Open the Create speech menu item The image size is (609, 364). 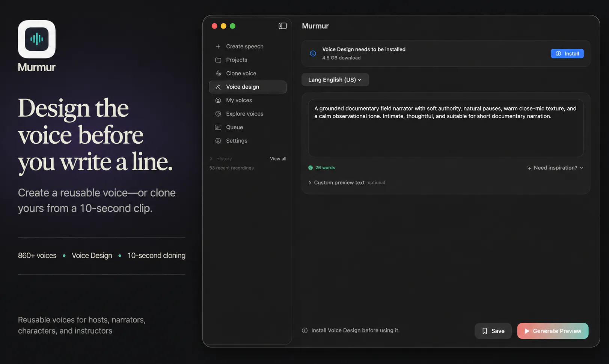pyautogui.click(x=248, y=47)
